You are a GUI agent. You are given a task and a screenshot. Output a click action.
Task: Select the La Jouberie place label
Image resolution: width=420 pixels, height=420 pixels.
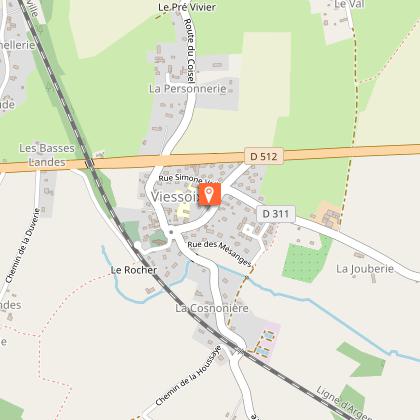pos(365,269)
